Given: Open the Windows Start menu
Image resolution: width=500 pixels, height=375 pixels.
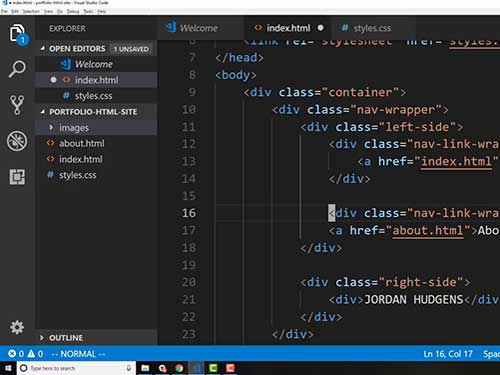Looking at the screenshot, I should click(x=8, y=368).
